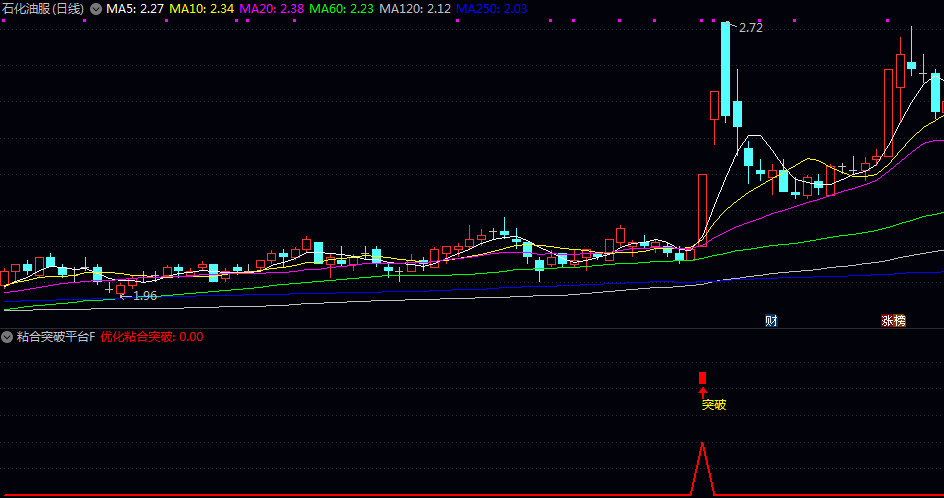Click the red arrow above 突破 label
Image resolution: width=944 pixels, height=498 pixels.
point(702,391)
